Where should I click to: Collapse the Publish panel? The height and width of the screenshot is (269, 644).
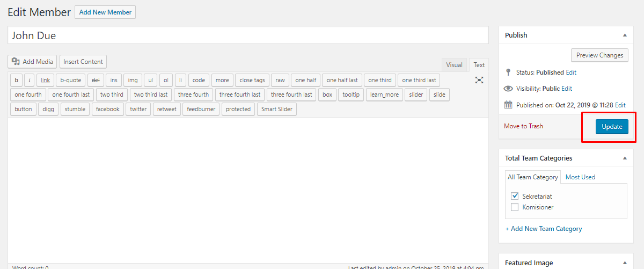pyautogui.click(x=625, y=35)
